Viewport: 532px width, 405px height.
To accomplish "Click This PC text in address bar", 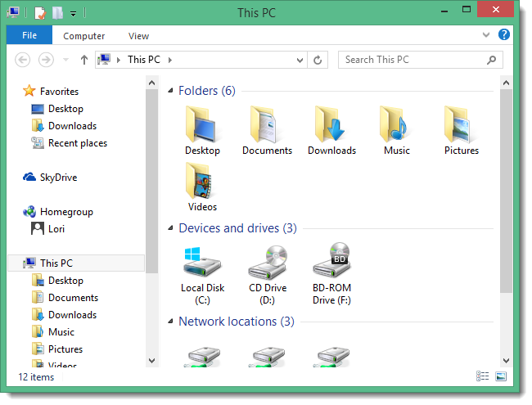I will 144,60.
